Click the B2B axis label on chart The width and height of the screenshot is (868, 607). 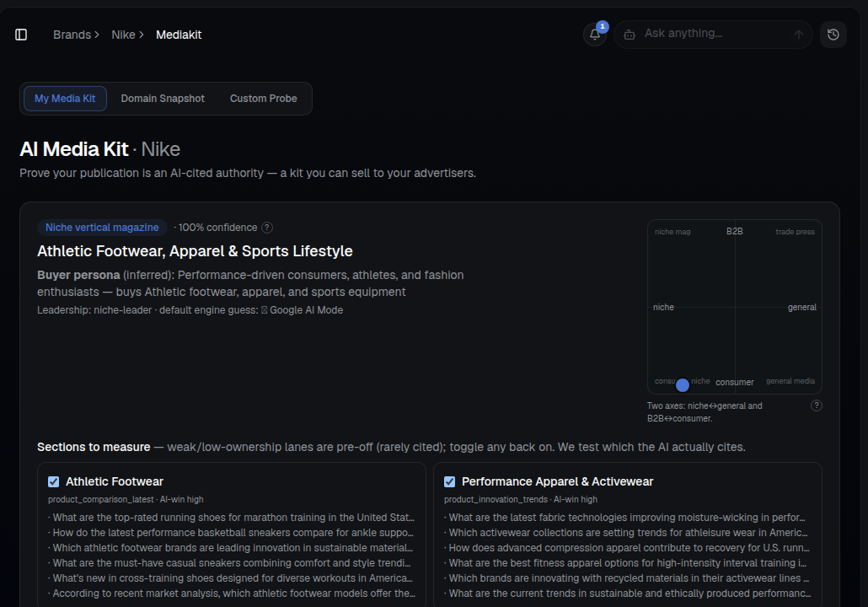pos(735,231)
